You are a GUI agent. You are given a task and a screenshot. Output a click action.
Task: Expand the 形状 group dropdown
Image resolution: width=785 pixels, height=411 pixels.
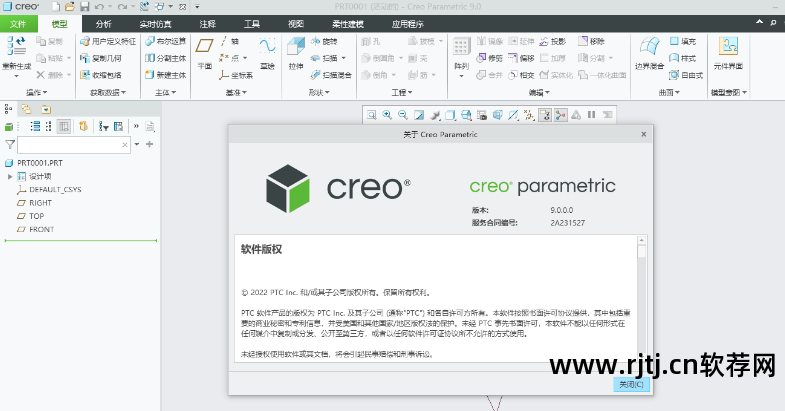click(x=319, y=93)
